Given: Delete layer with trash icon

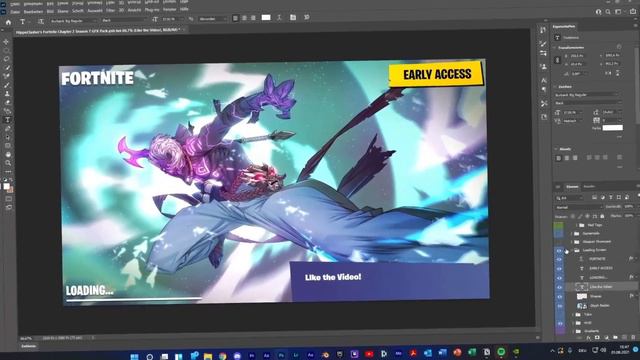Looking at the screenshot, I should pos(633,338).
